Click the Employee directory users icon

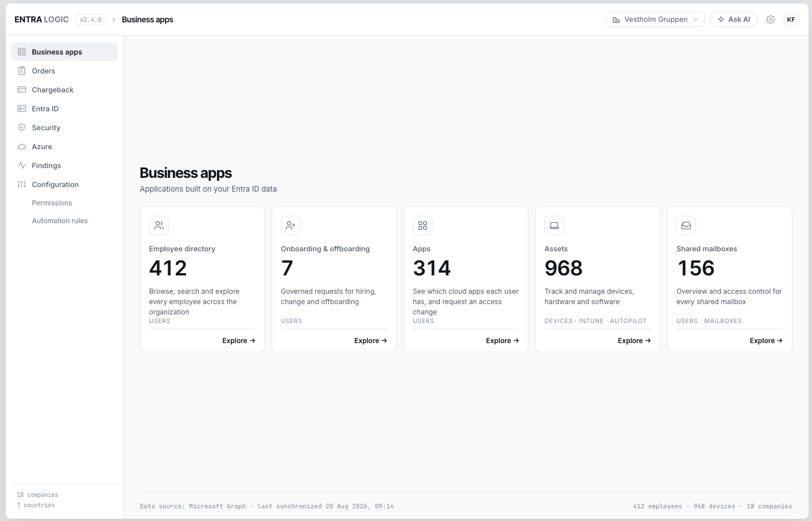tap(159, 225)
